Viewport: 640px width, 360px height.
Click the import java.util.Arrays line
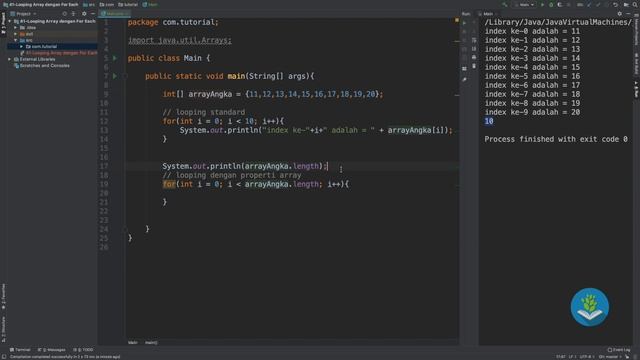point(180,40)
